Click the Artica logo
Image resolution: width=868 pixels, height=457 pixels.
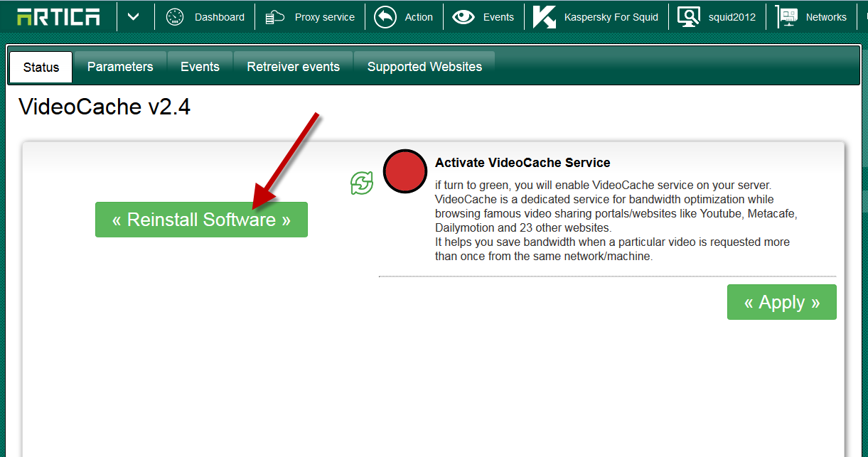[58, 17]
